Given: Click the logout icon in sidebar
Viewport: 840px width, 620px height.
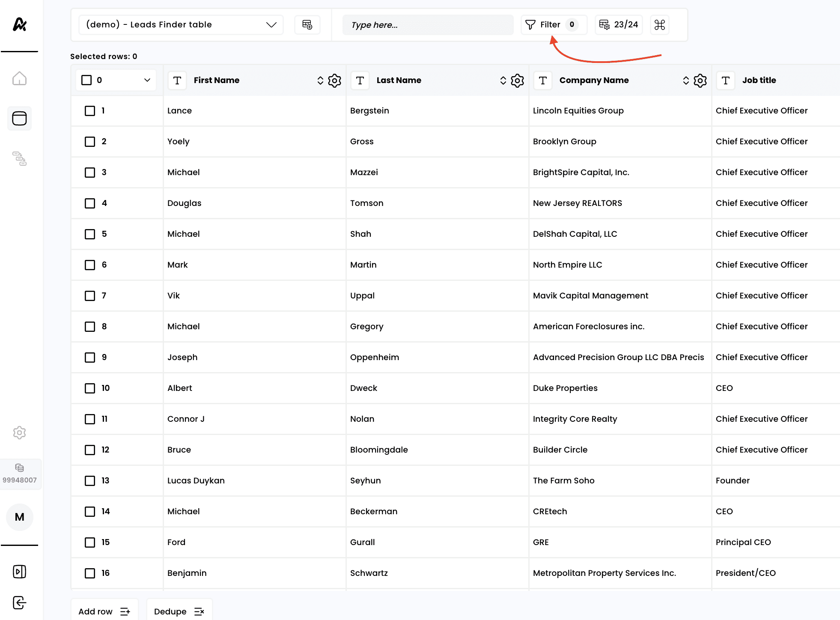Looking at the screenshot, I should point(19,602).
